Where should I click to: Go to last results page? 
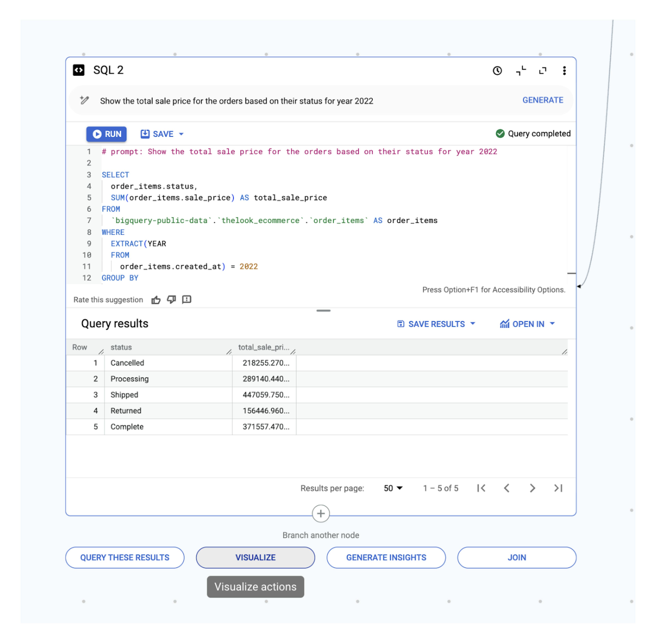pos(558,488)
